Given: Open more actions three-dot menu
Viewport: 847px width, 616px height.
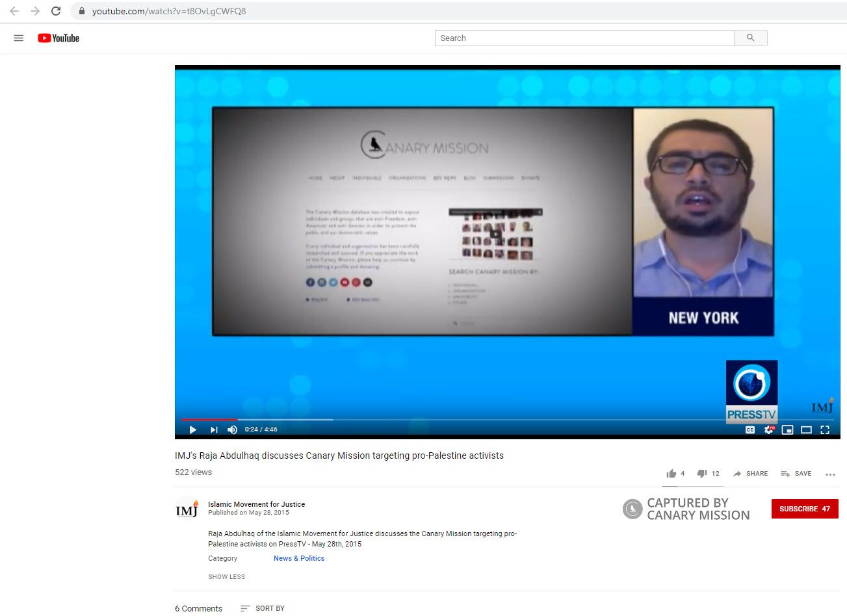Looking at the screenshot, I should tap(830, 474).
